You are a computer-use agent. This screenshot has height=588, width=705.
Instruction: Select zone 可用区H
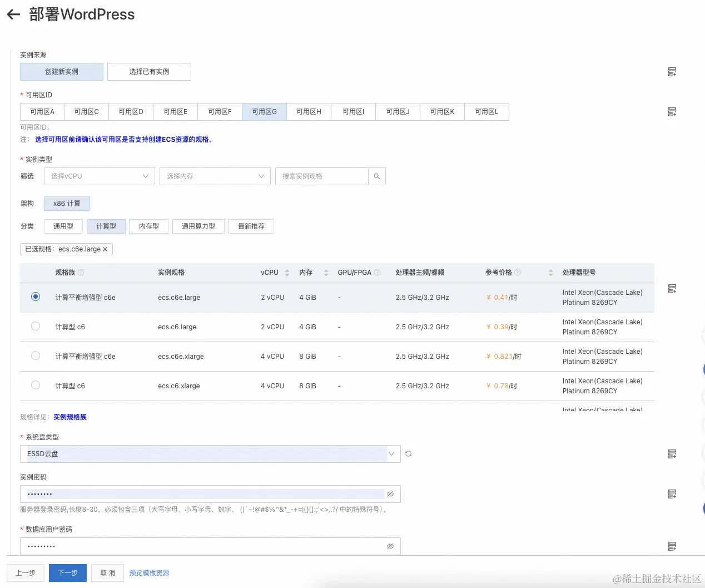point(309,112)
